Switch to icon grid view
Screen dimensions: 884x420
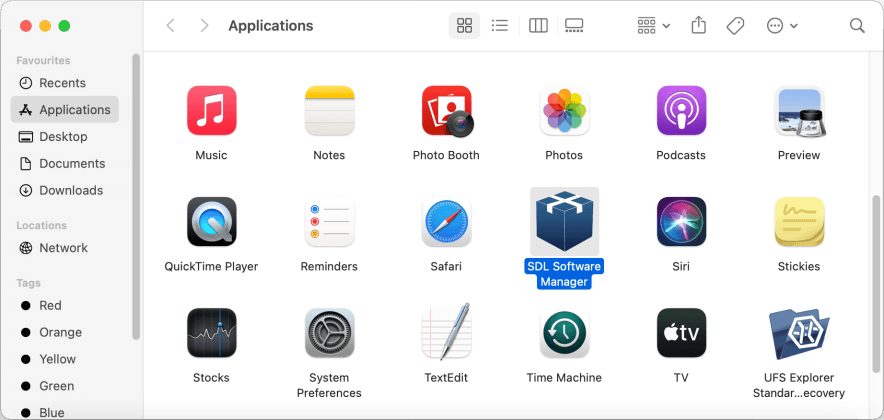(464, 26)
